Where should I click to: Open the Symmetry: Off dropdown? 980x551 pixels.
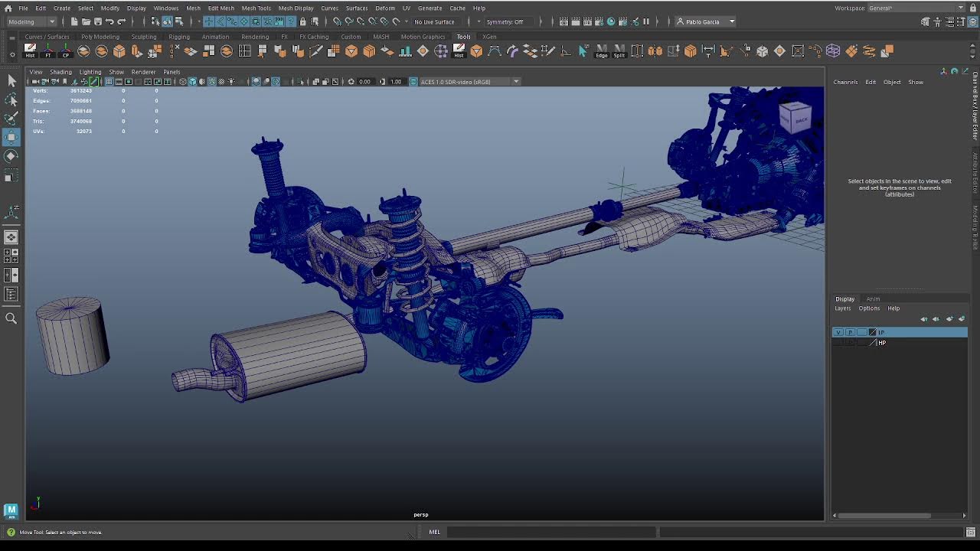click(509, 21)
